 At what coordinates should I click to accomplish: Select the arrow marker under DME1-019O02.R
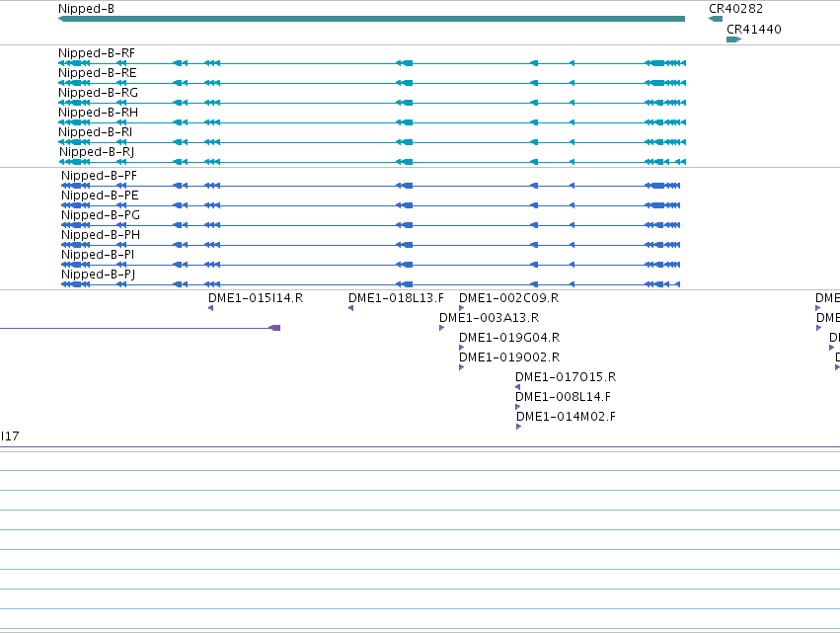pyautogui.click(x=462, y=367)
